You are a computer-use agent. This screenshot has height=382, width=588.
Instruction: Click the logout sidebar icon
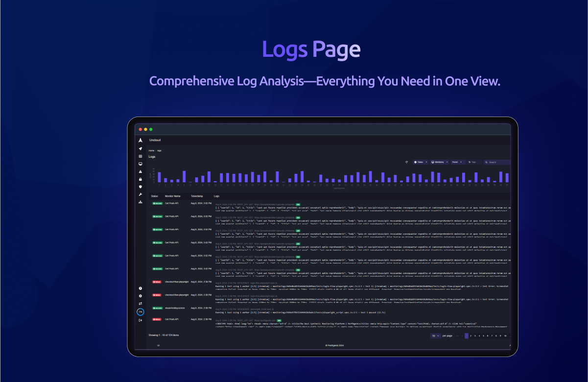click(x=141, y=320)
